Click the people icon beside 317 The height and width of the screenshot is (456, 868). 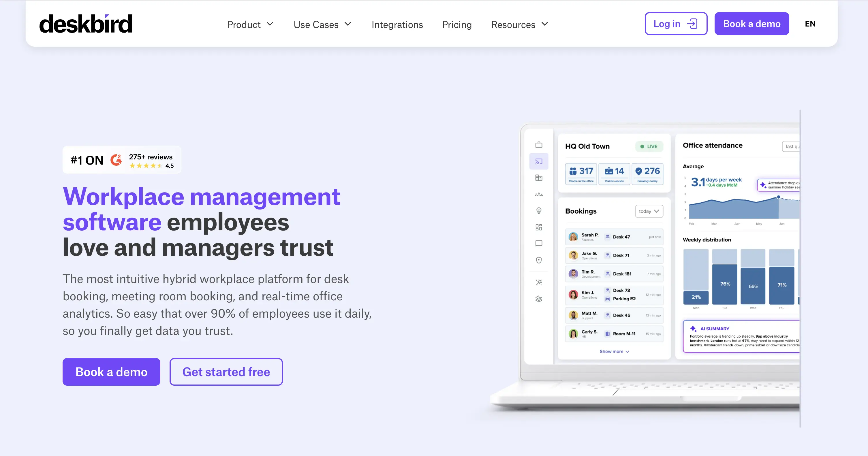pyautogui.click(x=573, y=172)
